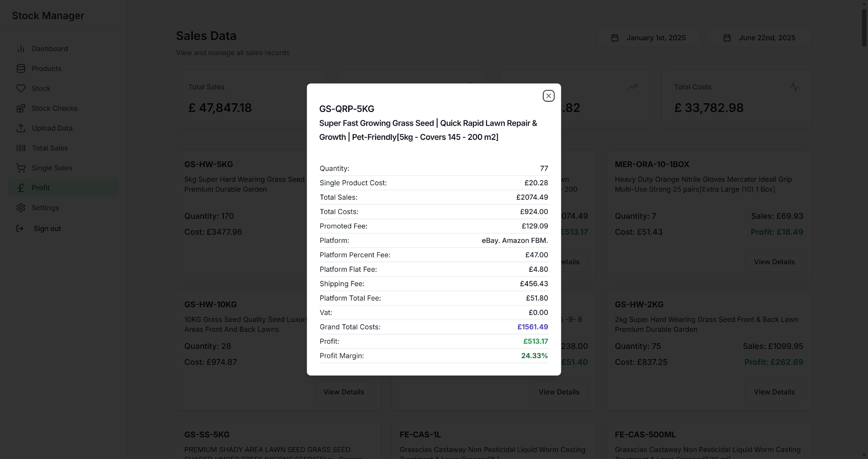The height and width of the screenshot is (459, 868).
Task: Click the Dashboard bar chart icon
Action: pos(21,49)
